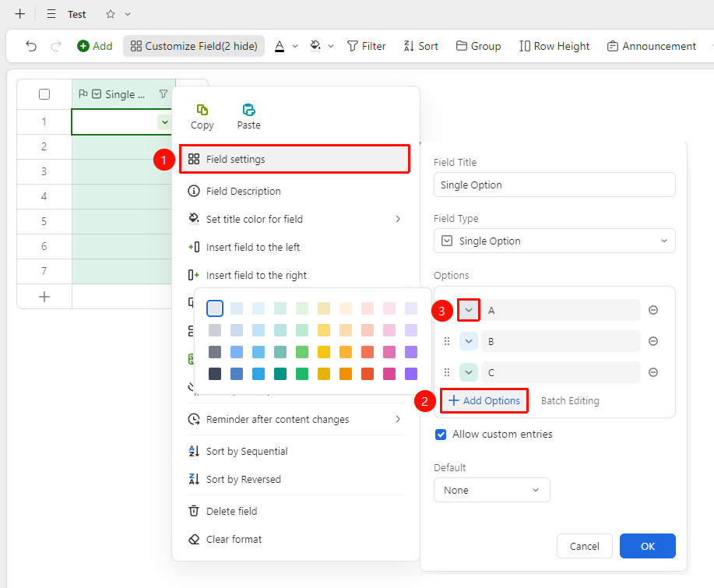714x588 pixels.
Task: Remove option B with minus icon
Action: point(653,341)
